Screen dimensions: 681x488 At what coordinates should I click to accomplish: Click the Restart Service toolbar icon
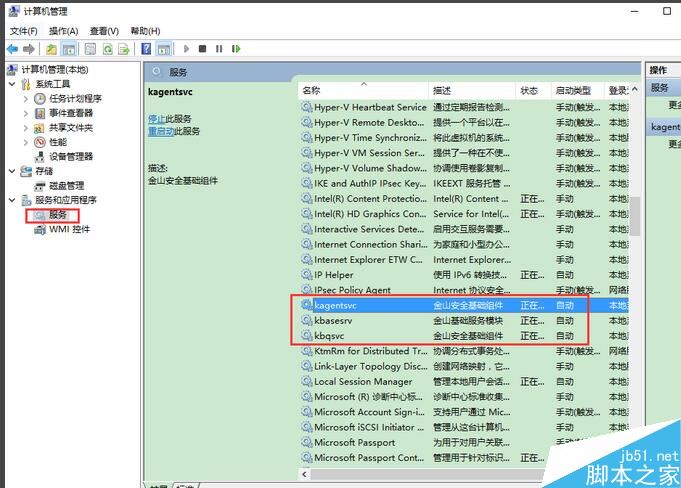pyautogui.click(x=235, y=48)
